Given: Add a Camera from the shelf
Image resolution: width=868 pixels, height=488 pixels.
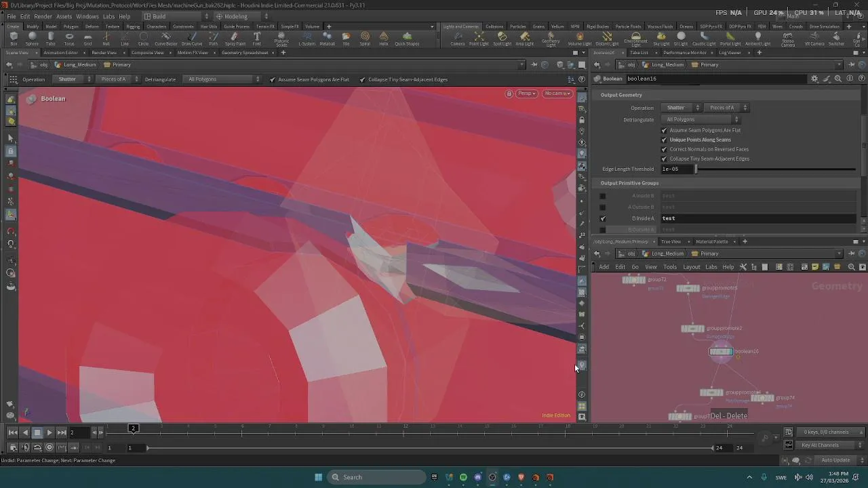Looking at the screenshot, I should tap(458, 39).
